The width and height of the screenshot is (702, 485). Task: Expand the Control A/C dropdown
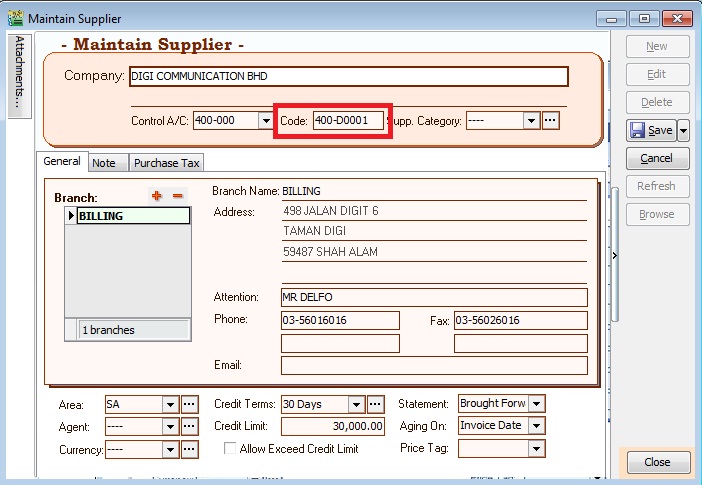(266, 121)
